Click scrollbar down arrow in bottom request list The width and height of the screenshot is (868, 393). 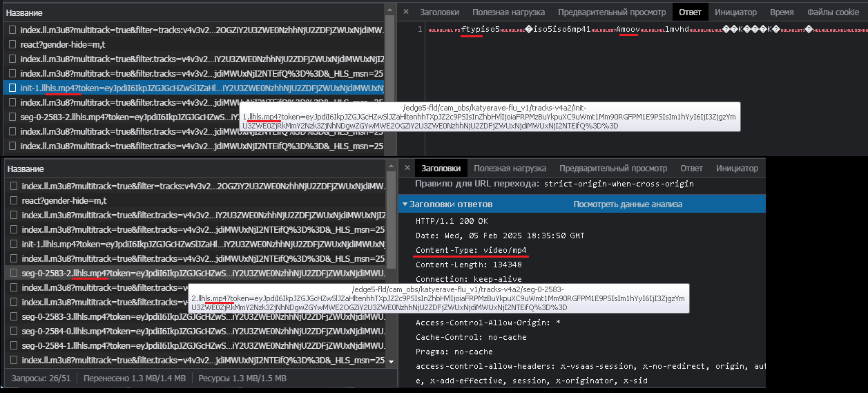click(x=392, y=361)
